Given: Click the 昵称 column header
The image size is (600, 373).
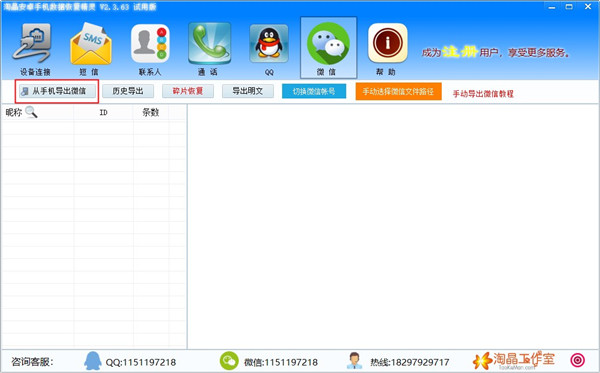Looking at the screenshot, I should pos(14,112).
